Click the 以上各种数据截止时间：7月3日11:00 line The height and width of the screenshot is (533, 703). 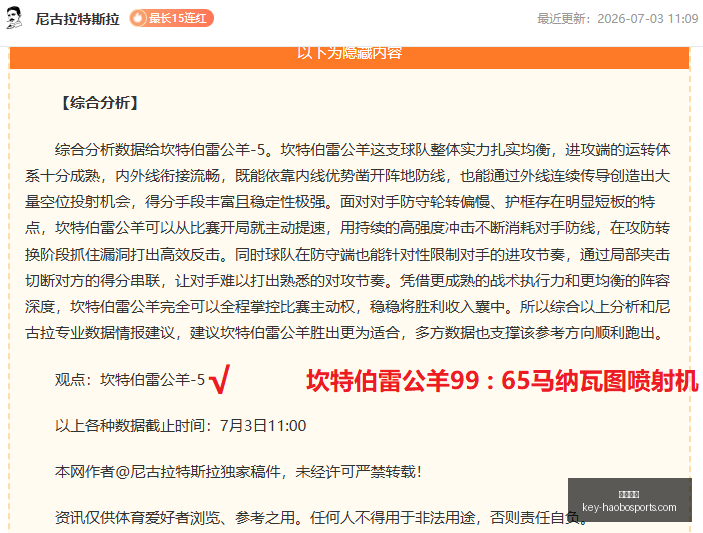pyautogui.click(x=180, y=425)
